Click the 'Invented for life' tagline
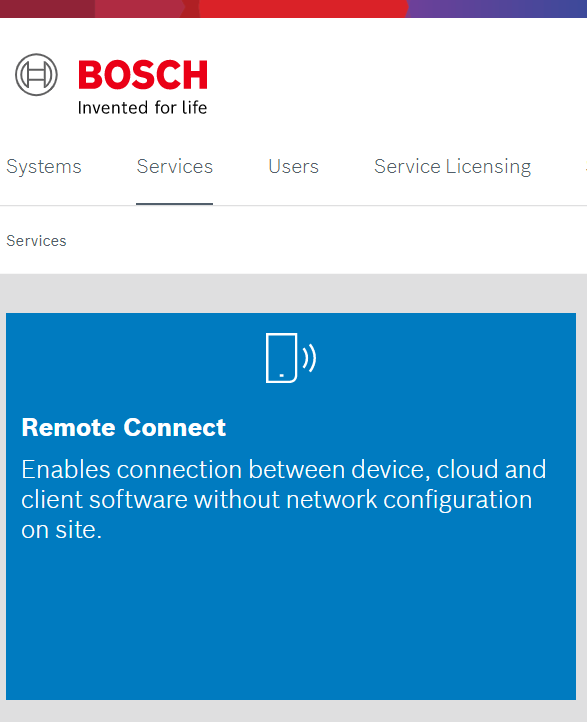The image size is (587, 722). [142, 108]
